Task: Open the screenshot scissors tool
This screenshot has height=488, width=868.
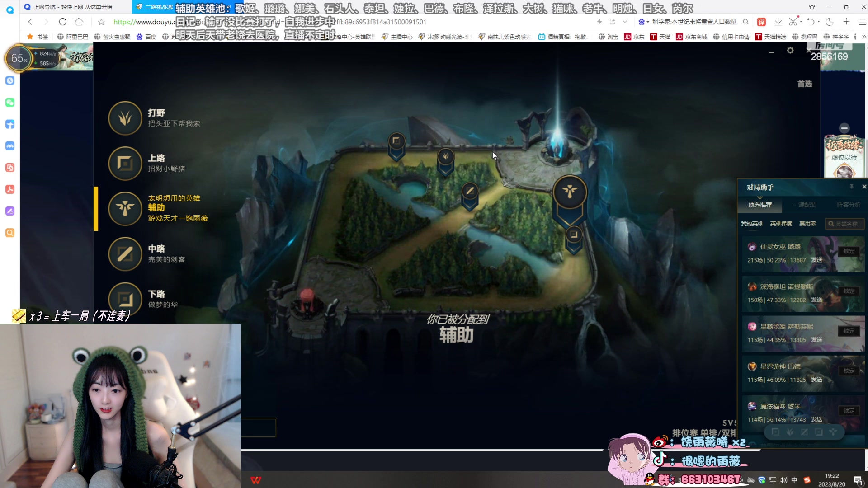Action: click(x=793, y=22)
